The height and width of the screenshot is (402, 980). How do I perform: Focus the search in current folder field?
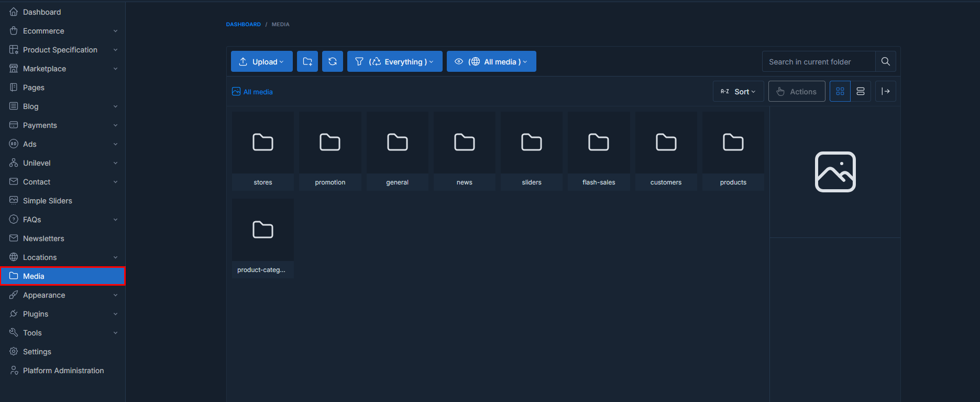[x=818, y=61]
